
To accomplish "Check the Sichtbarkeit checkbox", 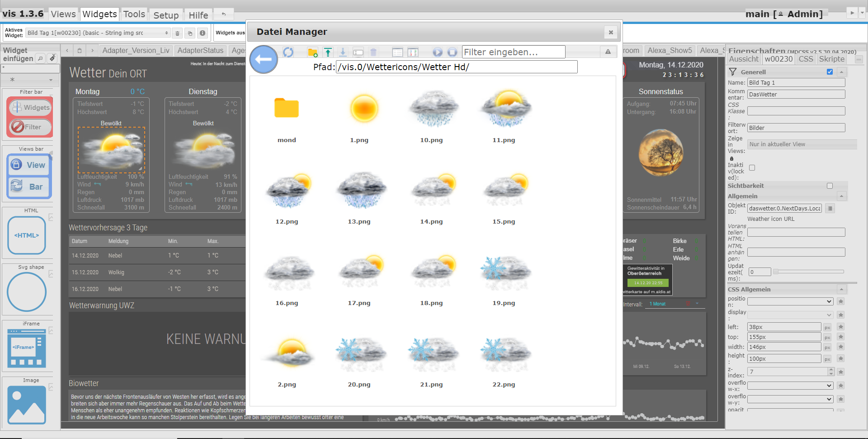I will (830, 186).
